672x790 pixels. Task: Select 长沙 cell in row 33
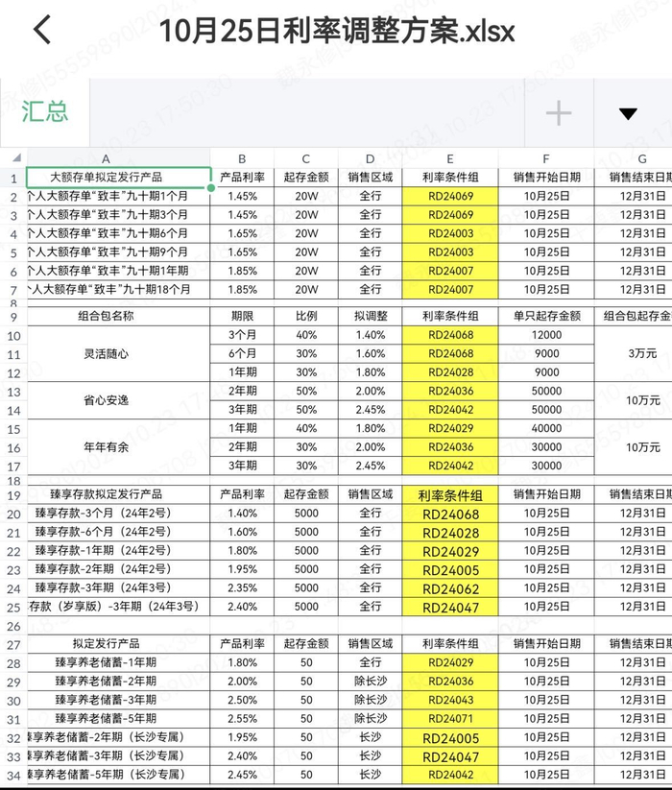(x=371, y=755)
